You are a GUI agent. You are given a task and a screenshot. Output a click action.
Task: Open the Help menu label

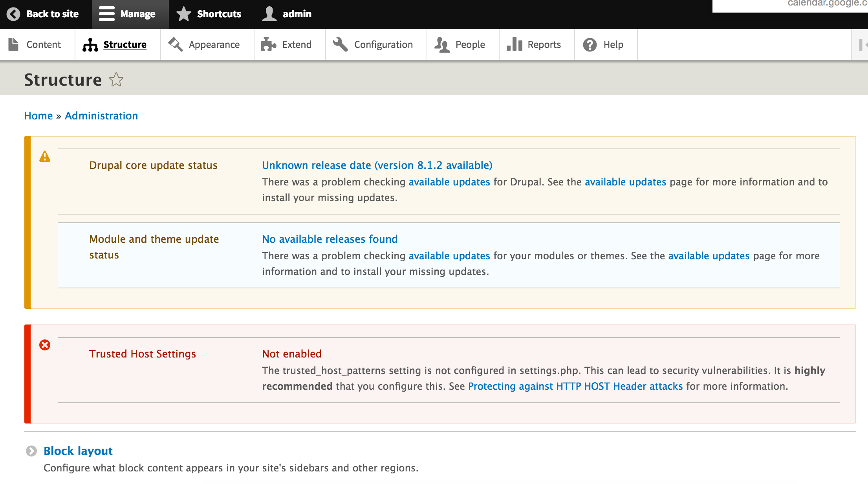[x=613, y=45]
